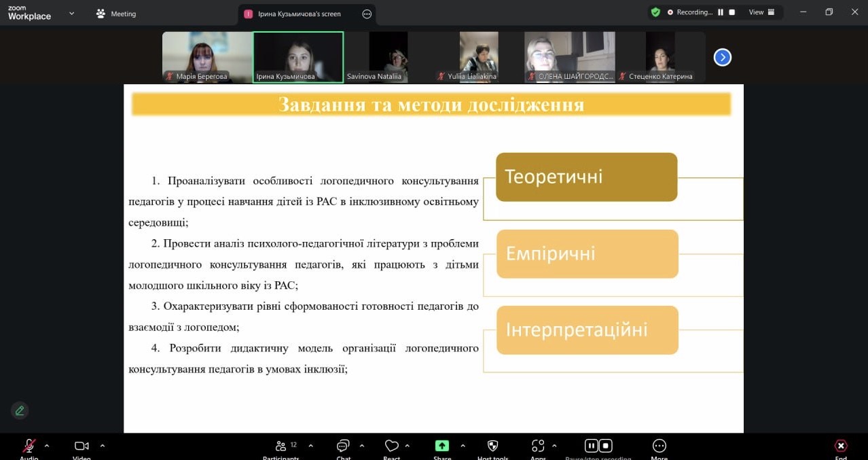Image resolution: width=868 pixels, height=460 pixels.
Task: Turn on the Video camera
Action: click(x=82, y=446)
